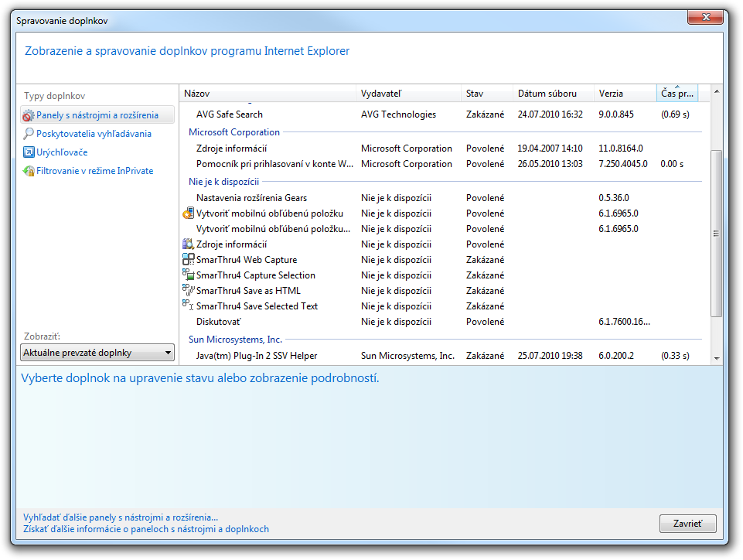Image resolution: width=743 pixels, height=560 pixels.
Task: Sort by Stav column header
Action: tap(486, 94)
